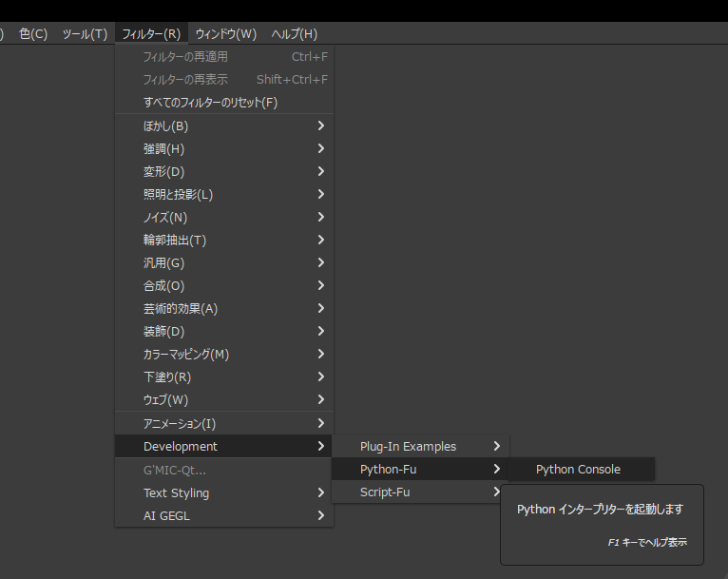Click the ウィンドウ(W) menu bar item

pyautogui.click(x=226, y=34)
